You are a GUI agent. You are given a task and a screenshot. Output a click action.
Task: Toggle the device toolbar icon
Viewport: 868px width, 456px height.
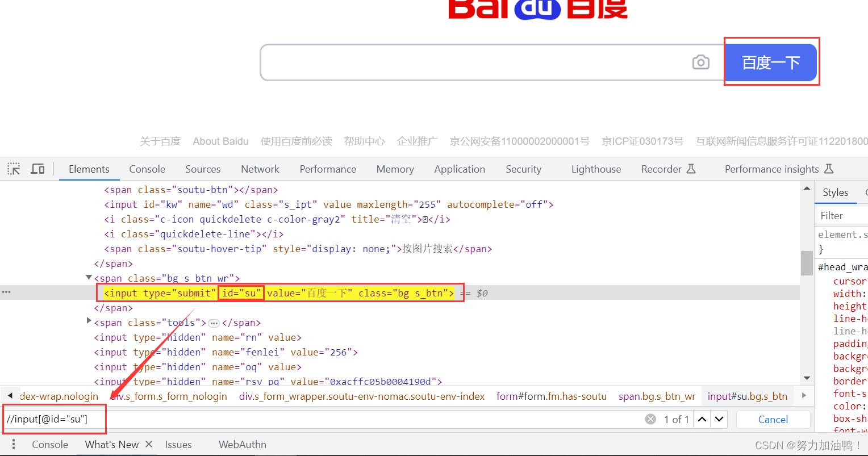pyautogui.click(x=37, y=169)
